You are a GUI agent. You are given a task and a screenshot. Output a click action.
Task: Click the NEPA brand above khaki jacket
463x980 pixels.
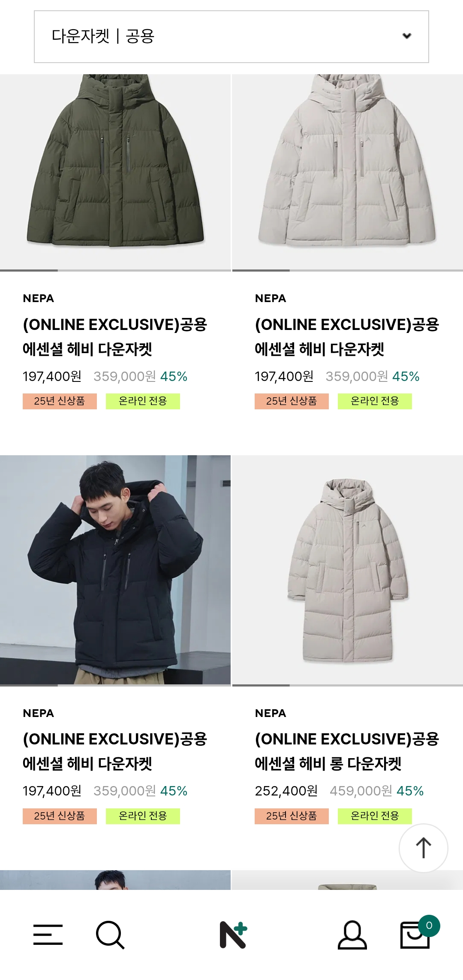point(39,298)
